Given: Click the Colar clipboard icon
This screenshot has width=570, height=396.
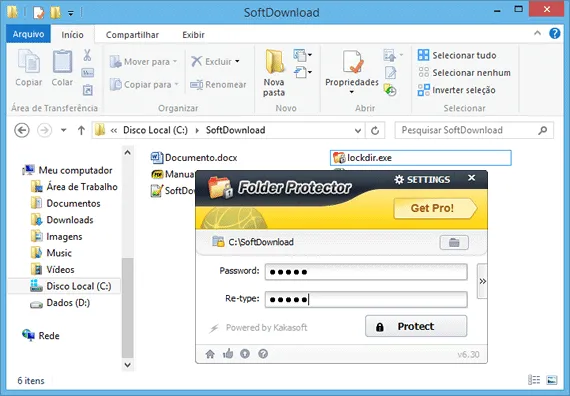Looking at the screenshot, I should (x=62, y=61).
